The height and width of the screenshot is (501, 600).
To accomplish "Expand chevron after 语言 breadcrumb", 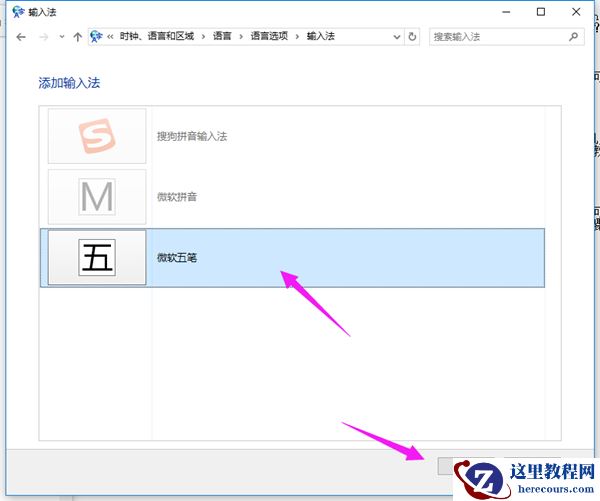I will (241, 37).
